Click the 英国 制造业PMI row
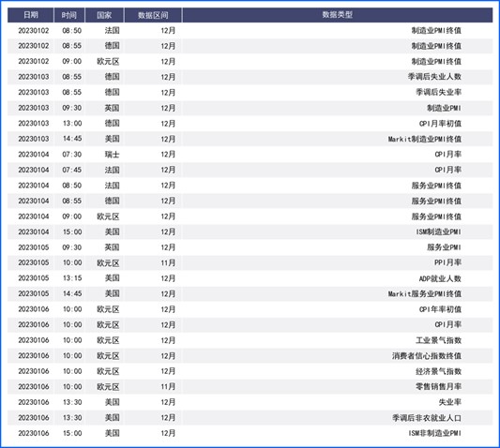Image resolution: width=500 pixels, height=448 pixels. click(250, 108)
